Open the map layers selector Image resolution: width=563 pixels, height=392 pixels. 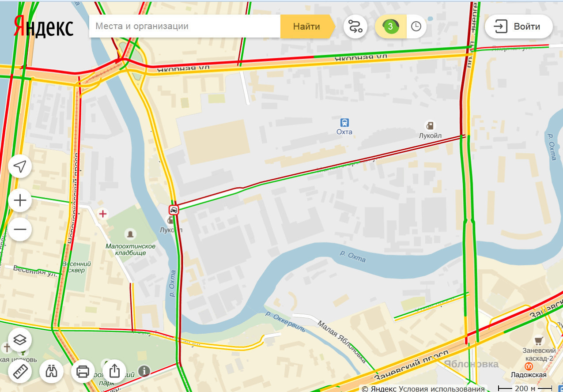(20, 339)
